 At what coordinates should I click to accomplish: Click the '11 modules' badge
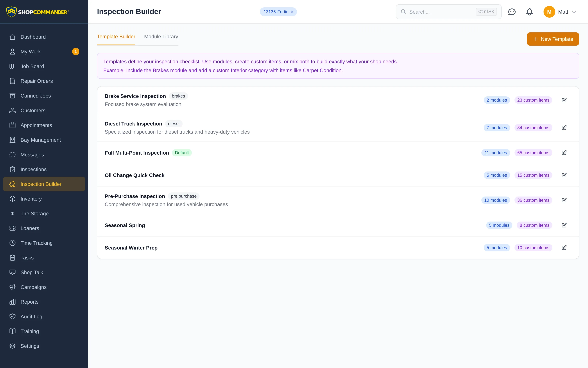click(495, 153)
